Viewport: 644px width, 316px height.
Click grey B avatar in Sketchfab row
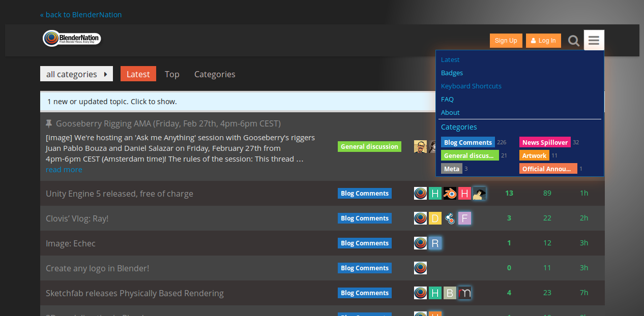[450, 293]
